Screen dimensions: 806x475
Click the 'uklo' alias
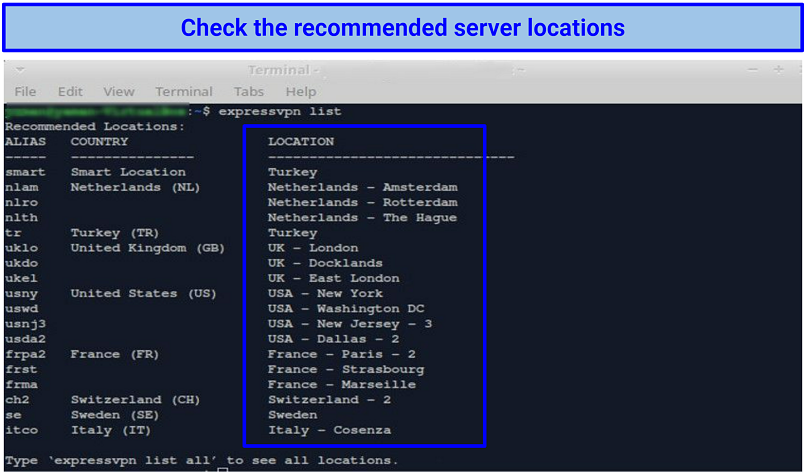point(22,248)
